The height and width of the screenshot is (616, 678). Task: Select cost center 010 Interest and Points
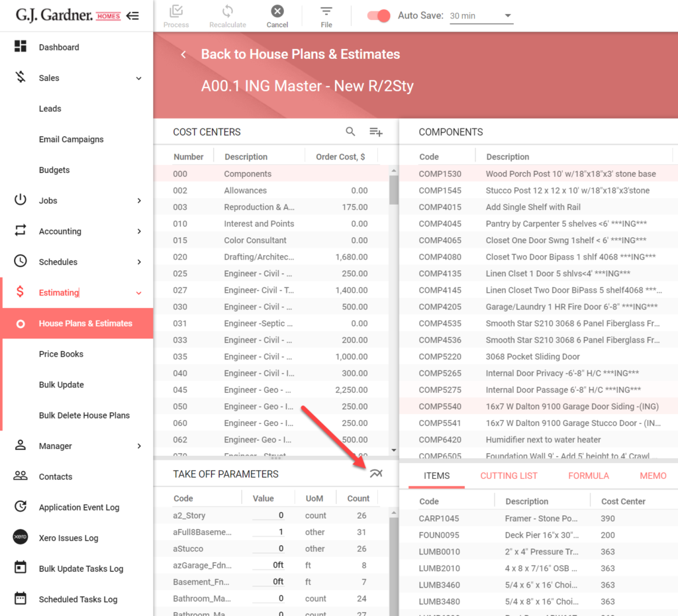coord(271,224)
